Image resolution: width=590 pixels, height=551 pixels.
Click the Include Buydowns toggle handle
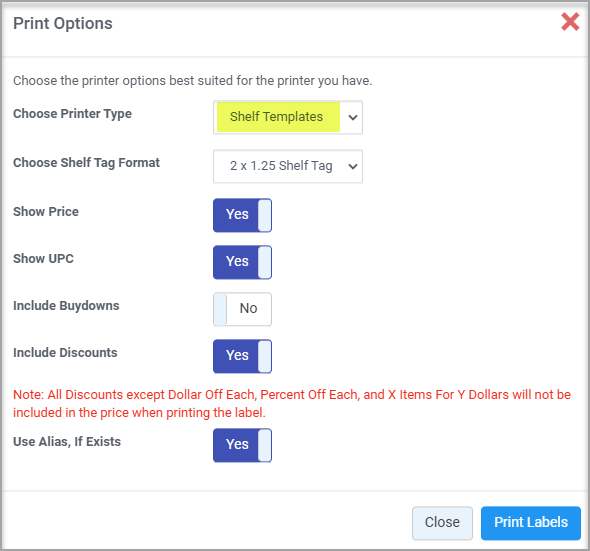220,309
